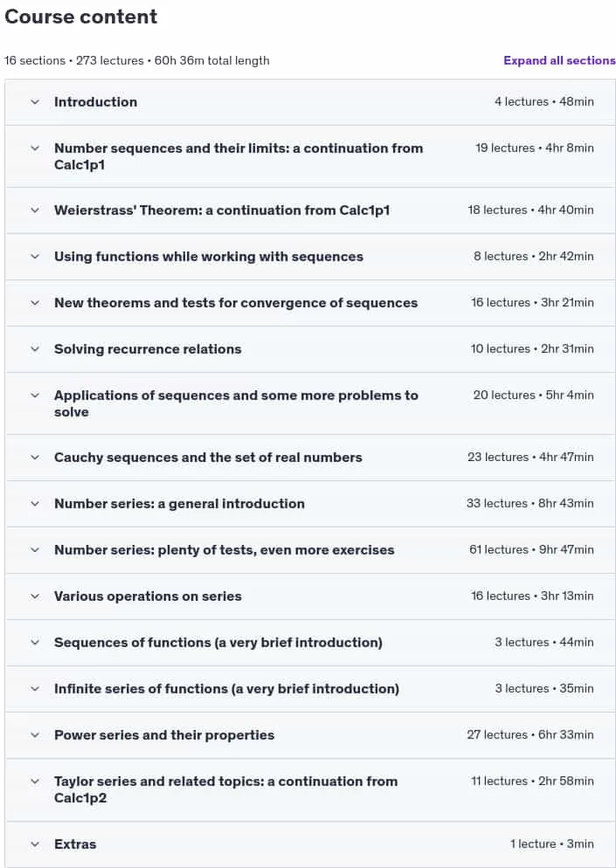Select the 1 lecture 3min label for Extras

(x=551, y=844)
